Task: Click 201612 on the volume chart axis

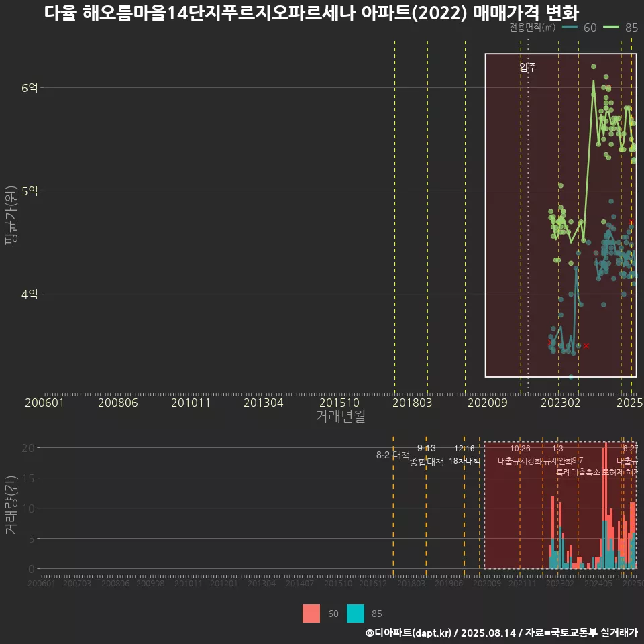Action: click(x=372, y=583)
